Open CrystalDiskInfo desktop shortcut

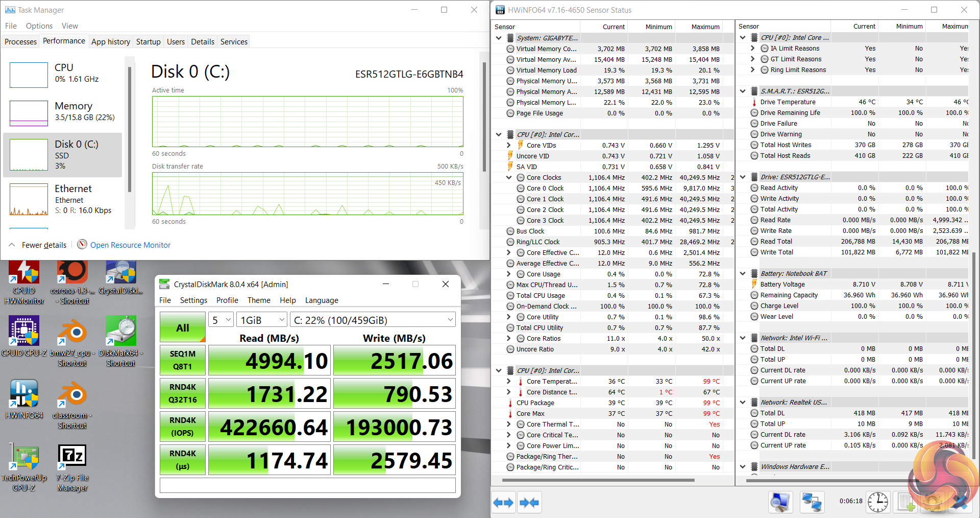pyautogui.click(x=121, y=278)
